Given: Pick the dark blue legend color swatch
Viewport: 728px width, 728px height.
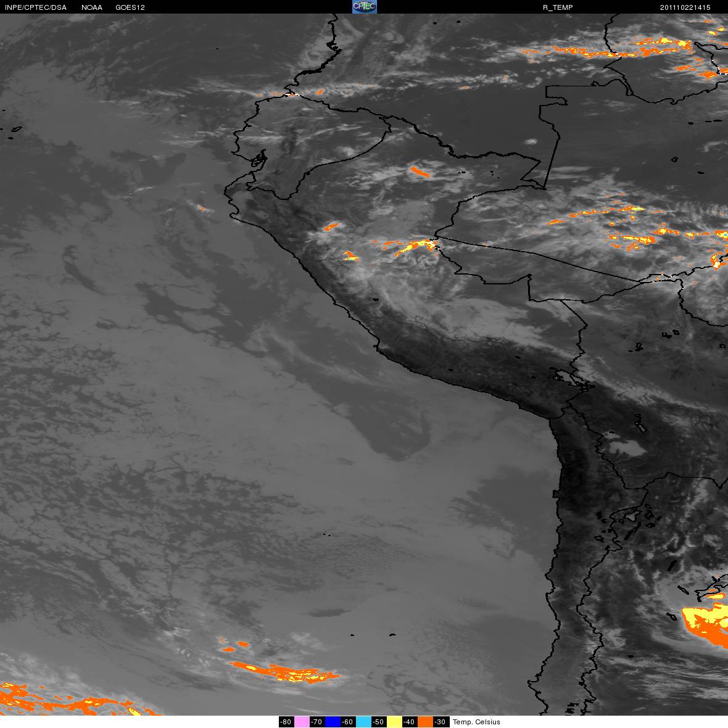Looking at the screenshot, I should click(x=333, y=722).
